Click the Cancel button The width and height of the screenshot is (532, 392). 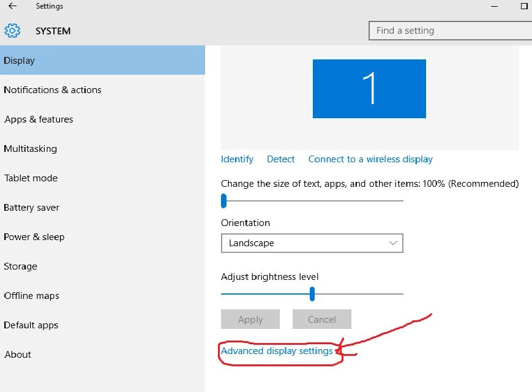click(x=321, y=319)
